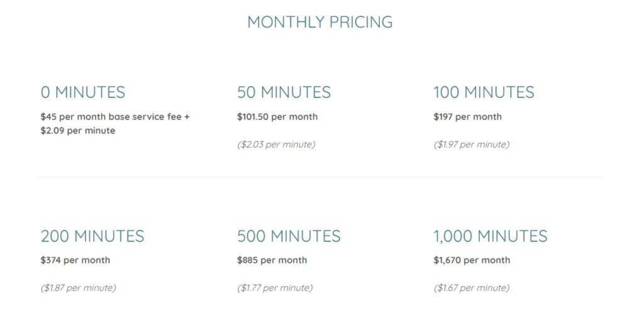This screenshot has width=644, height=315.
Task: Select the 50 MINUTES plan heading
Action: click(284, 92)
